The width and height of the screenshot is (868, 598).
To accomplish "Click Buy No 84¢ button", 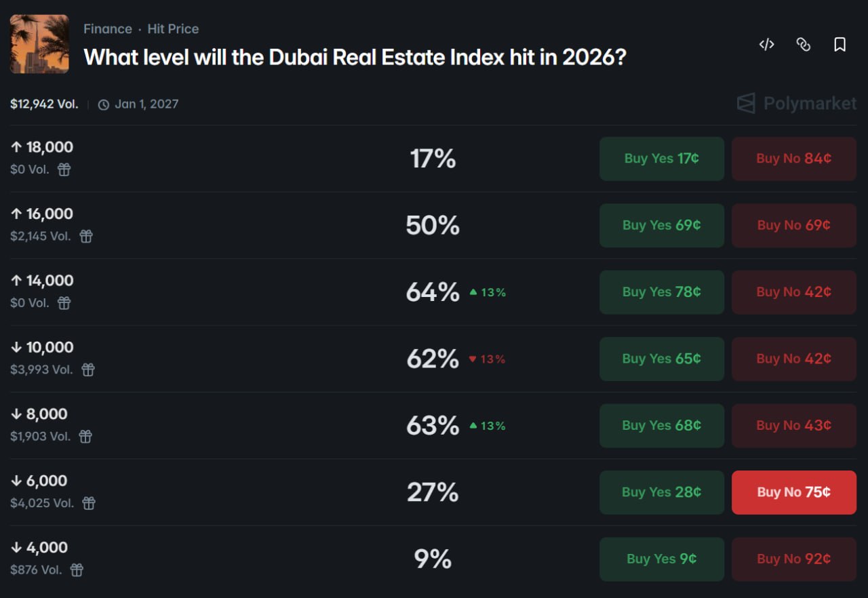I will (793, 159).
